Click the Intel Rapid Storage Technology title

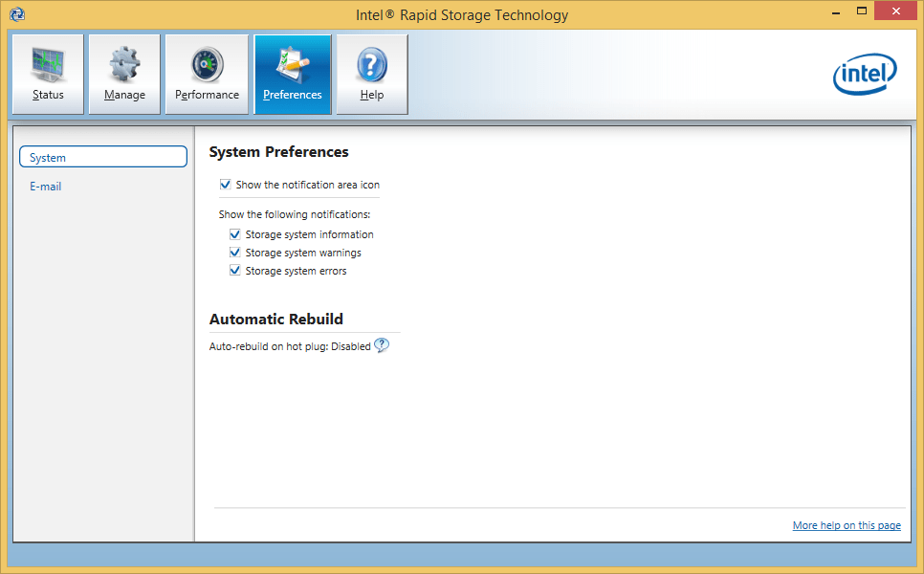[462, 14]
